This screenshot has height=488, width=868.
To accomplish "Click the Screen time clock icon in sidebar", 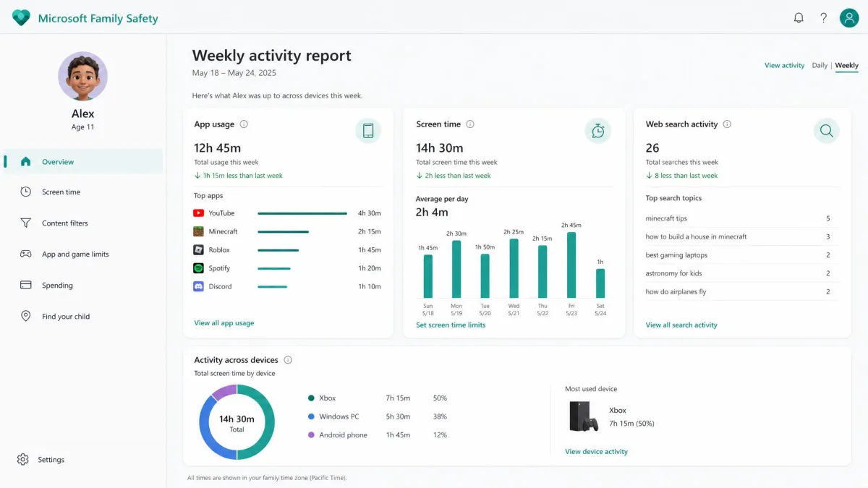I will coord(26,192).
